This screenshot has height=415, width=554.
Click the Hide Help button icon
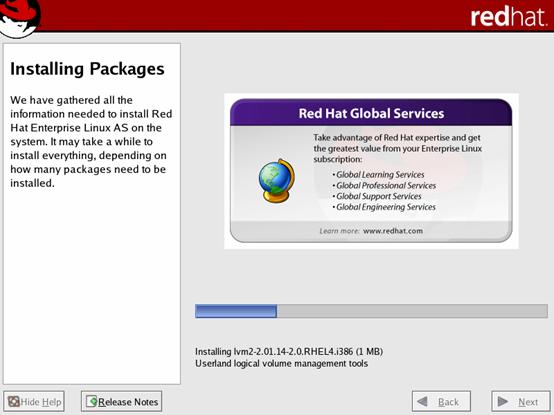tap(14, 402)
